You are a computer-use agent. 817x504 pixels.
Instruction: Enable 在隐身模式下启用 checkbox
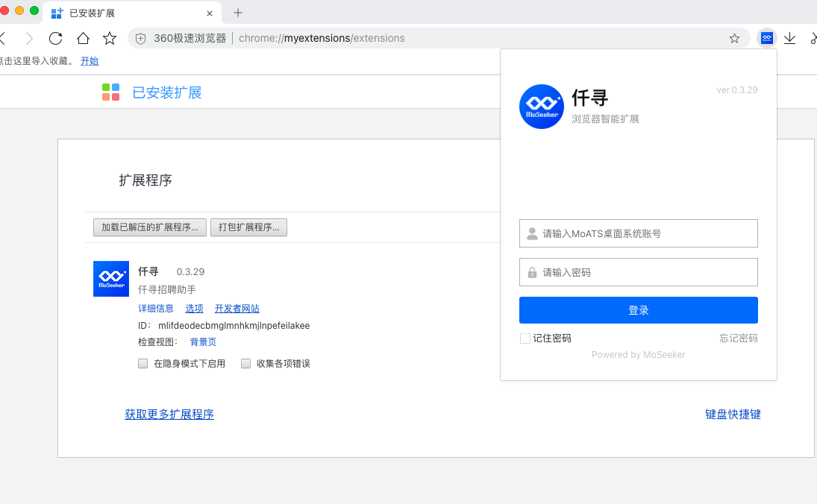pos(143,363)
